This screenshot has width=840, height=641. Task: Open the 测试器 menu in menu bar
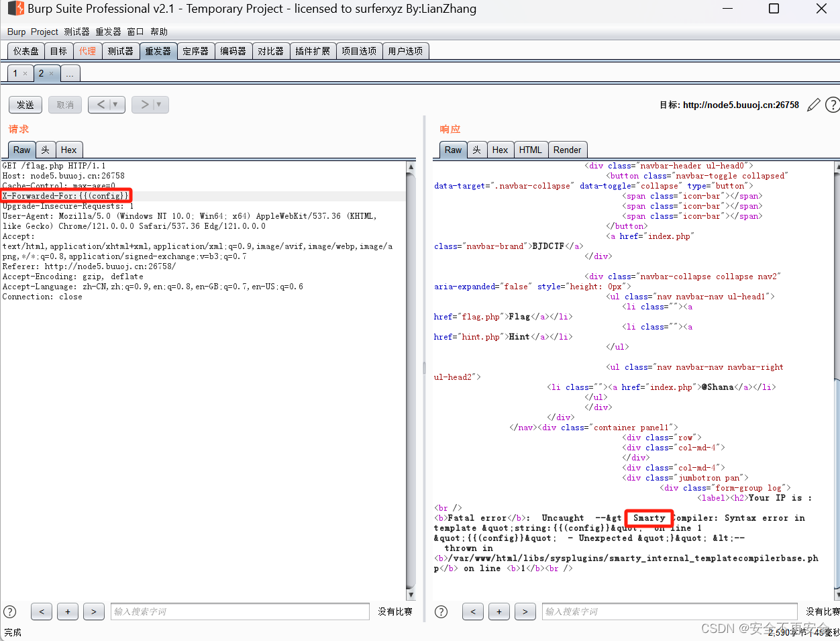[x=77, y=32]
